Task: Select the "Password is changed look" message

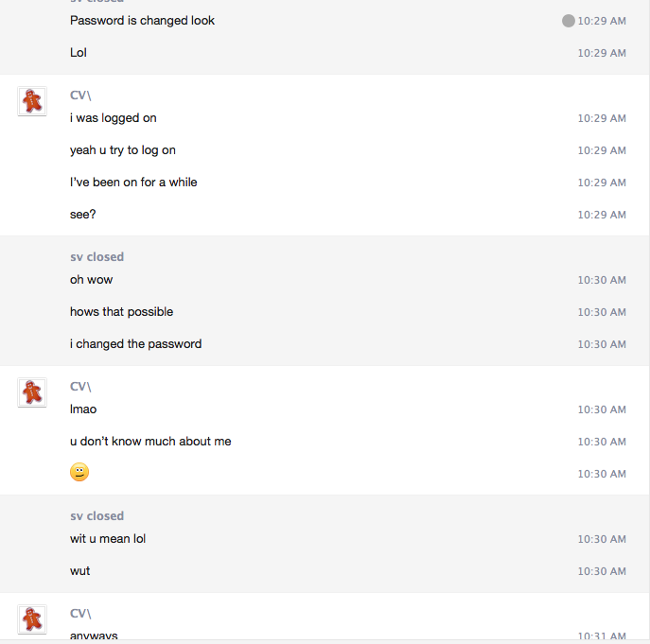Action: [142, 21]
